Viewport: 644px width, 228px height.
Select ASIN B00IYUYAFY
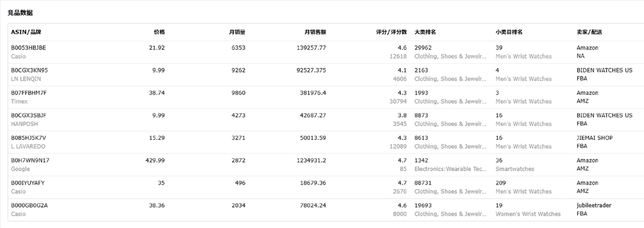coord(28,183)
